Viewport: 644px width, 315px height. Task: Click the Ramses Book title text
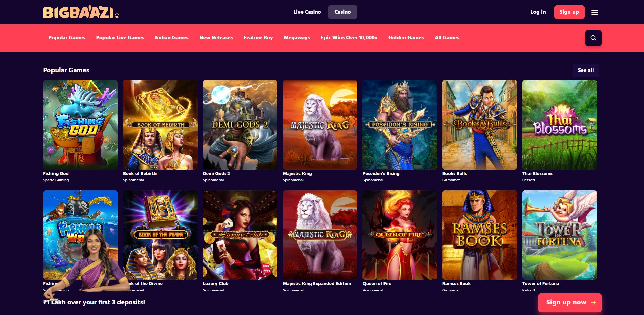(x=456, y=283)
